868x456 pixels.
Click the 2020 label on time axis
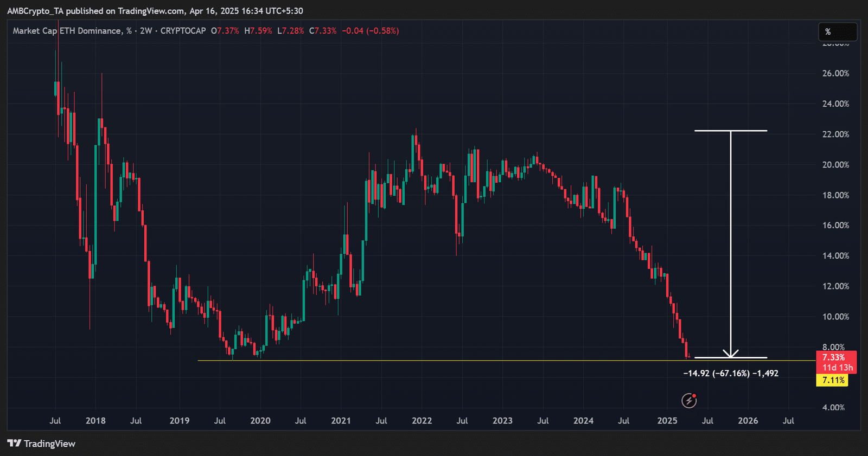[260, 421]
